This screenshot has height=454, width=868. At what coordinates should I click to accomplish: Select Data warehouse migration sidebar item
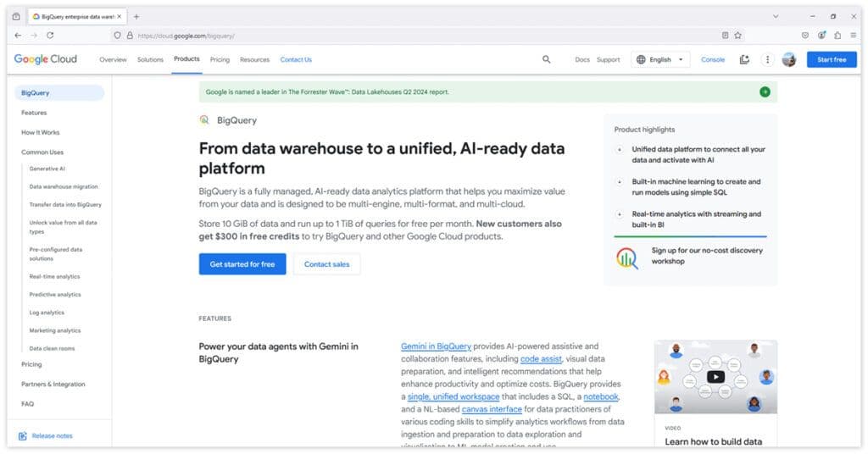tap(64, 186)
